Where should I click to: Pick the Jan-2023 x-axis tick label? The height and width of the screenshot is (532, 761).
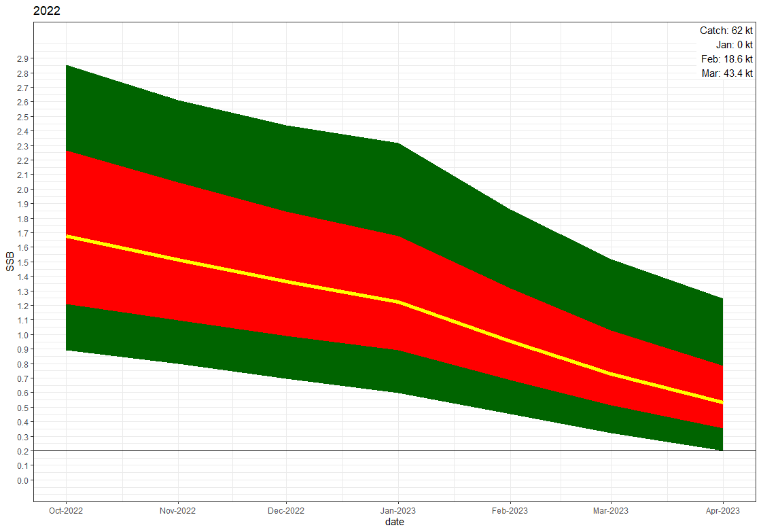pos(398,511)
